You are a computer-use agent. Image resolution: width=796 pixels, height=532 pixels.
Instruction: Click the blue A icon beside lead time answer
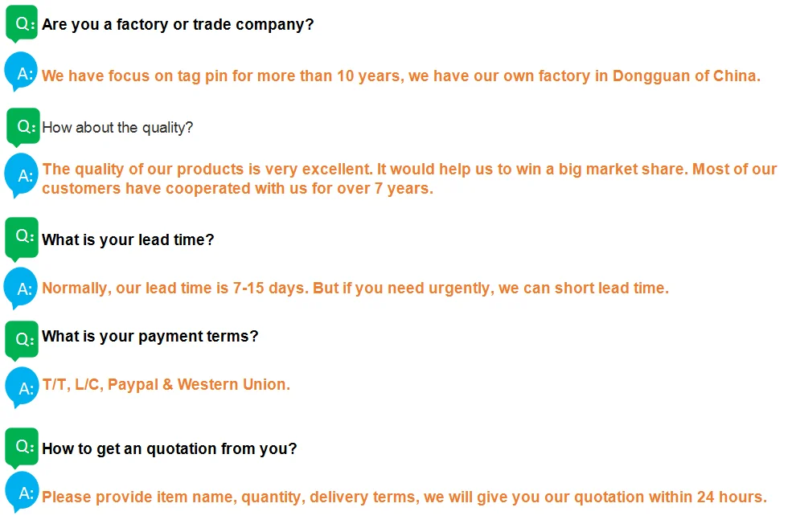[x=22, y=288]
